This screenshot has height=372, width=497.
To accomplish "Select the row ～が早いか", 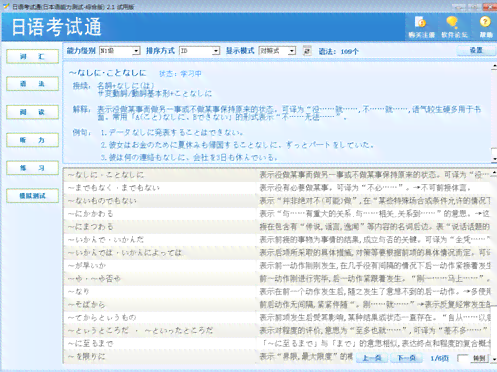I will point(277,266).
